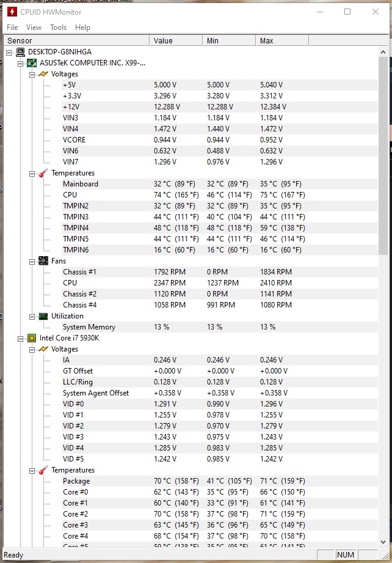Click the Fans group fan icon
This screenshot has width=392, height=563.
point(43,261)
